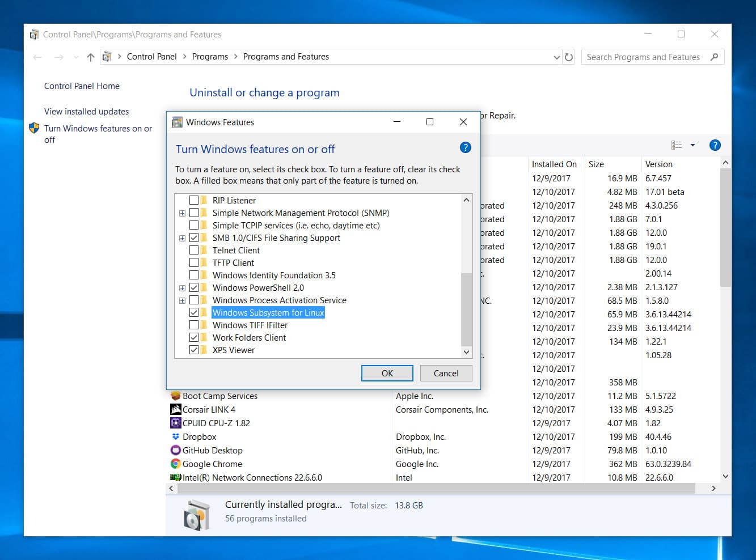This screenshot has height=560, width=756.
Task: Expand the SMB 1.0/CIFS tree node
Action: tap(182, 238)
